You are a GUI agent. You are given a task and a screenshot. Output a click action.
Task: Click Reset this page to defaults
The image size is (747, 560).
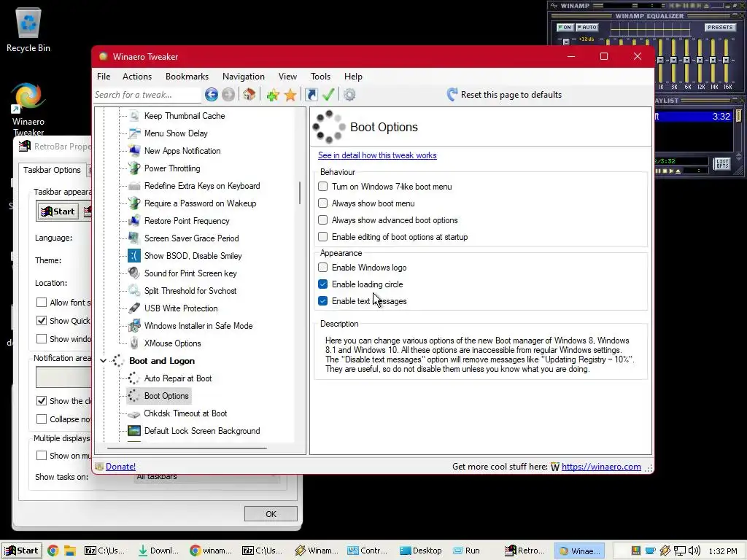point(511,95)
